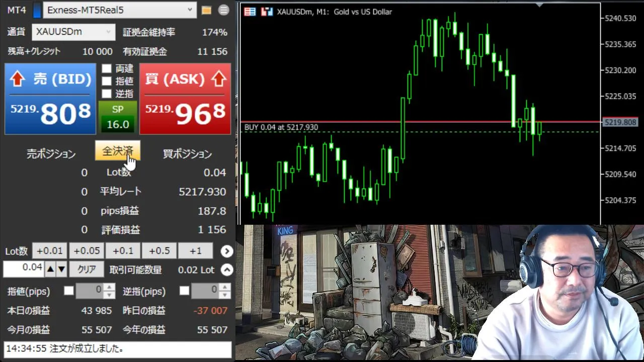644x362 pixels.
Task: Click the 5240.530 price axis label
Action: (621, 18)
